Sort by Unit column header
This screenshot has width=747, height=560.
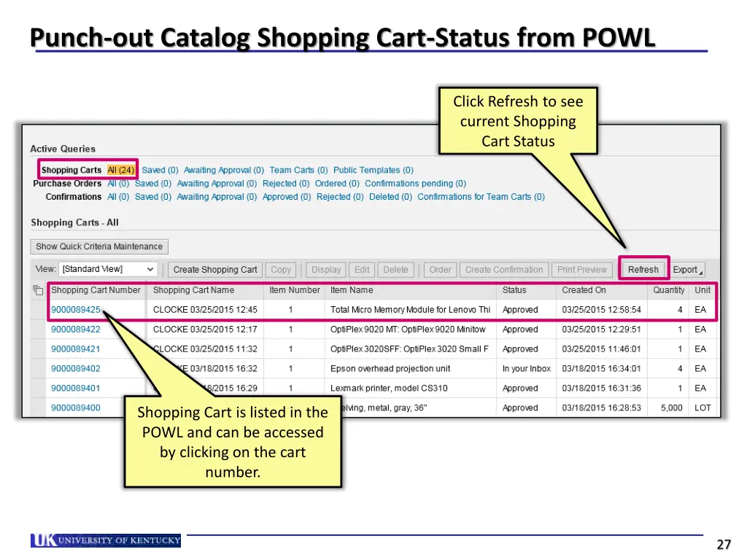tap(703, 290)
